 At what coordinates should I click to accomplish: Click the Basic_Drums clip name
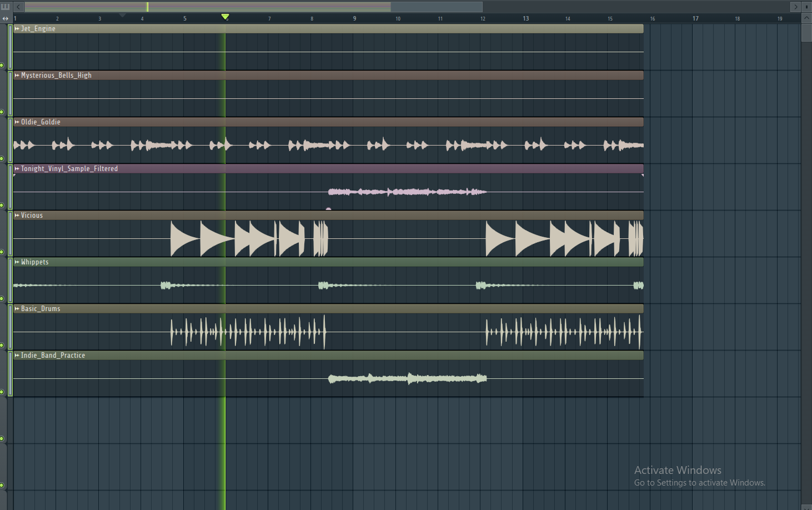pyautogui.click(x=41, y=308)
